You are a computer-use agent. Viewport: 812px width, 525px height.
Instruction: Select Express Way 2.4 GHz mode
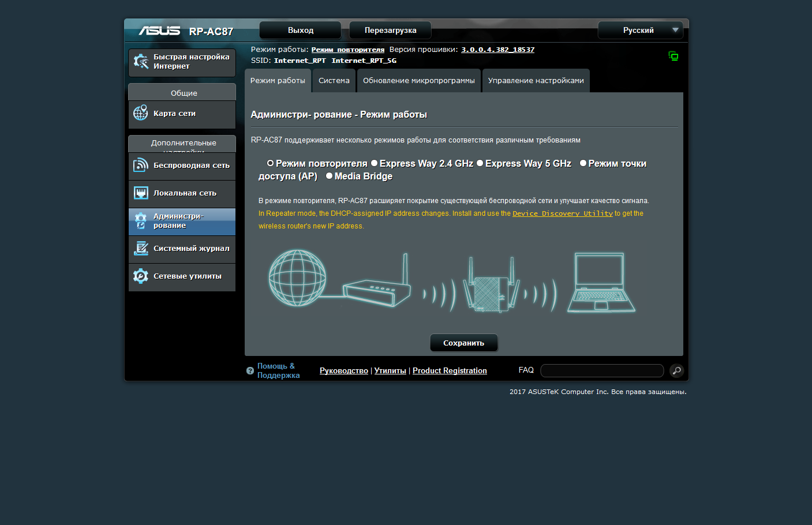click(374, 163)
